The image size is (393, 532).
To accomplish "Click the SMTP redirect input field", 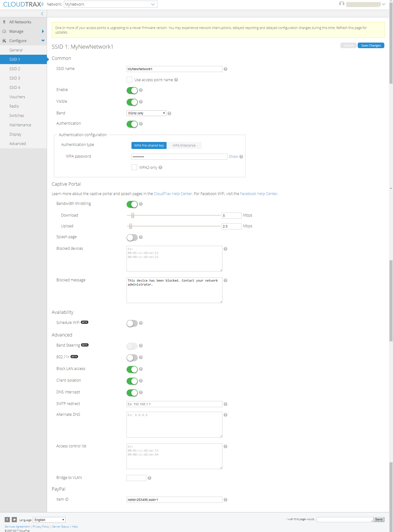I will tap(174, 404).
